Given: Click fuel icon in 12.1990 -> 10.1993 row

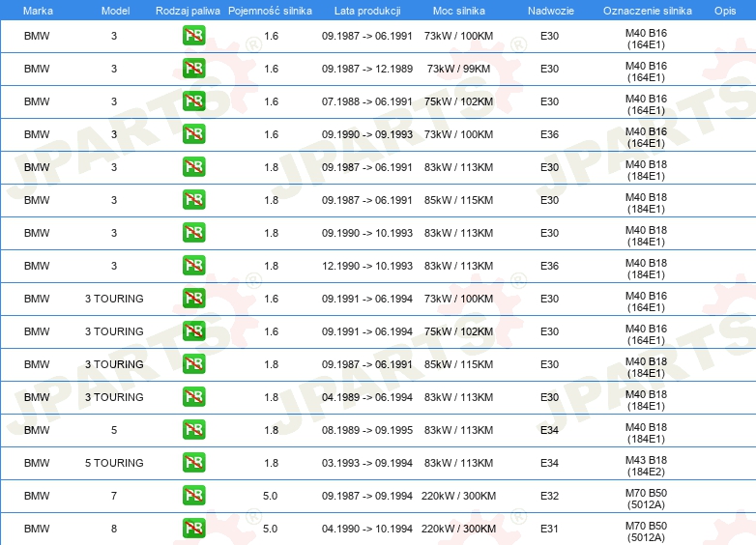Looking at the screenshot, I should click(x=193, y=266).
